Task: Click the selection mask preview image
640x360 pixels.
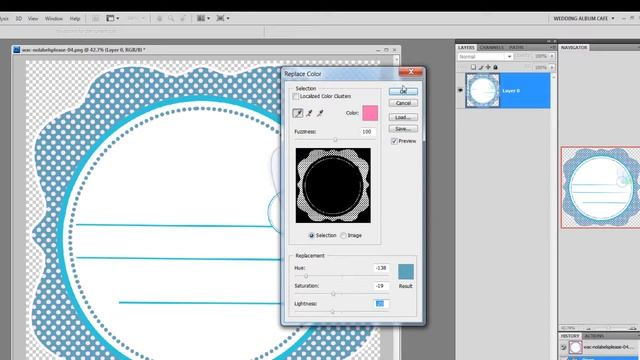Action: pyautogui.click(x=333, y=185)
